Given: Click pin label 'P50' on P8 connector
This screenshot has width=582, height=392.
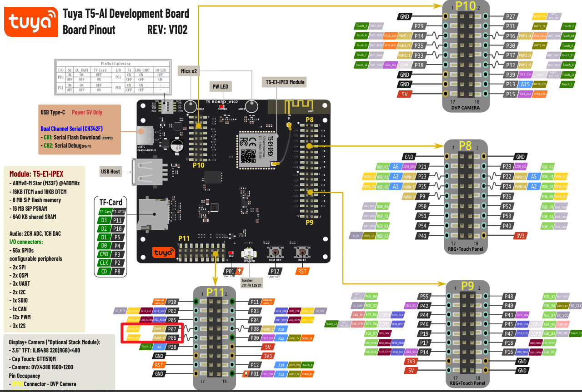Looking at the screenshot, I should (423, 206).
